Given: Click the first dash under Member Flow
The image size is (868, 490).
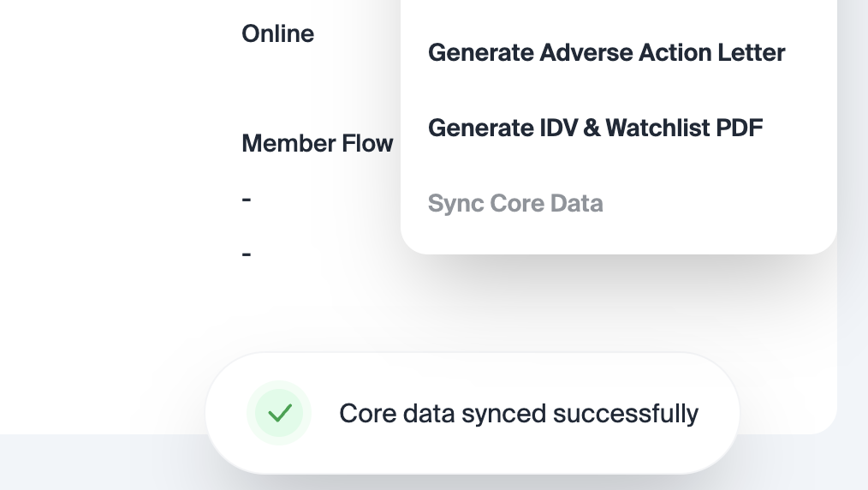Looking at the screenshot, I should tap(247, 200).
